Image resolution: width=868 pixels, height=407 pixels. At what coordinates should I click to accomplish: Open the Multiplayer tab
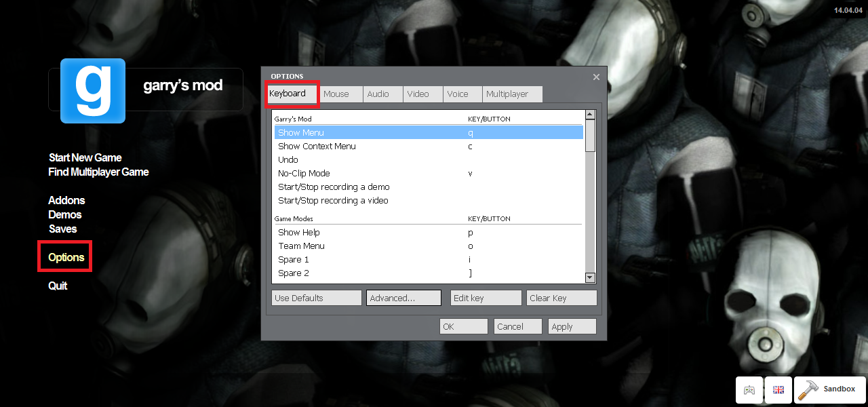(x=512, y=94)
